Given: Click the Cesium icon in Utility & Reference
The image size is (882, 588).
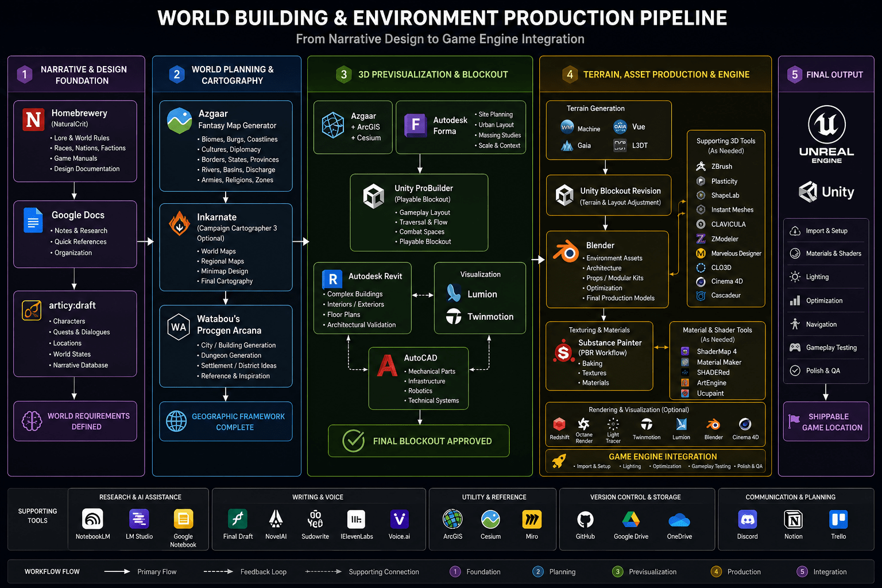Looking at the screenshot, I should pos(490,519).
